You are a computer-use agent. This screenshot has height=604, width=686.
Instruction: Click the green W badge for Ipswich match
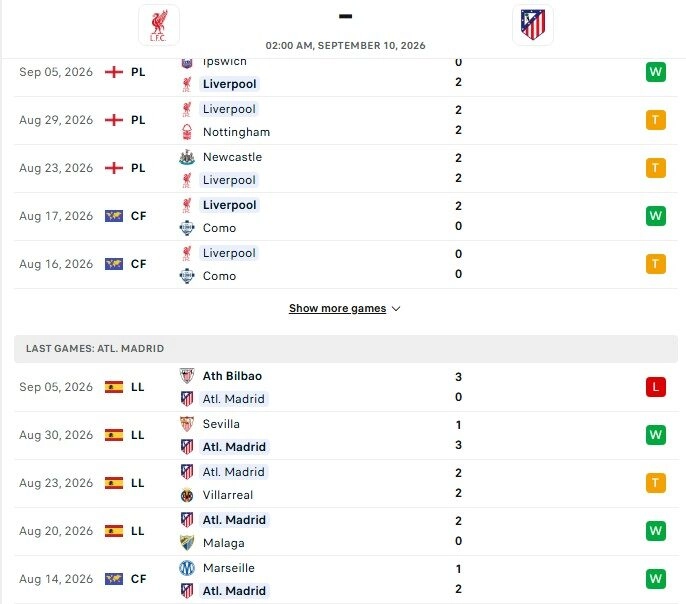pyautogui.click(x=655, y=72)
